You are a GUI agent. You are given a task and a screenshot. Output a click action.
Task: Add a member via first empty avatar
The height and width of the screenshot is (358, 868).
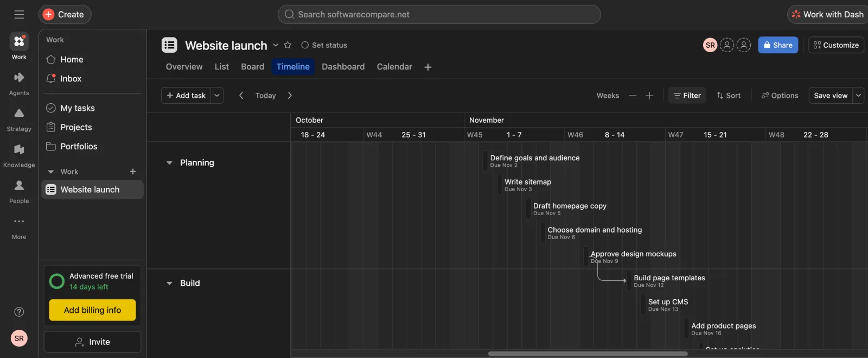point(727,45)
